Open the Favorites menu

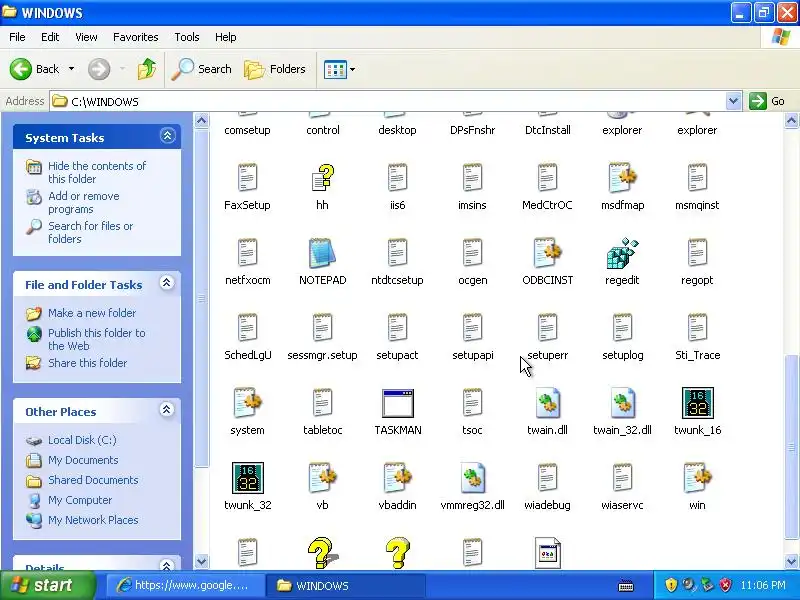click(x=136, y=37)
